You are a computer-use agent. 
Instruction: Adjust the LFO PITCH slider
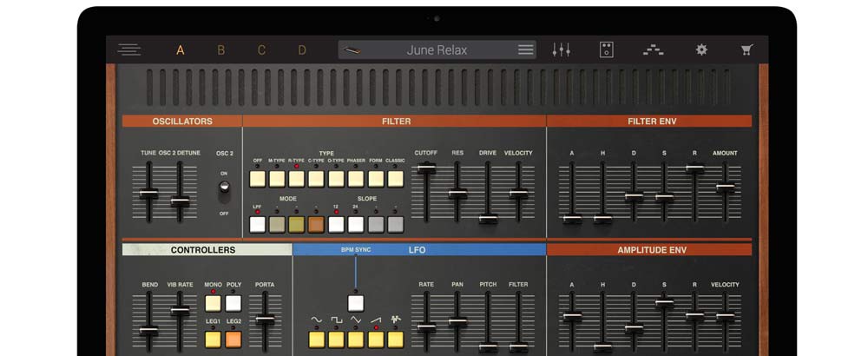pos(488,347)
